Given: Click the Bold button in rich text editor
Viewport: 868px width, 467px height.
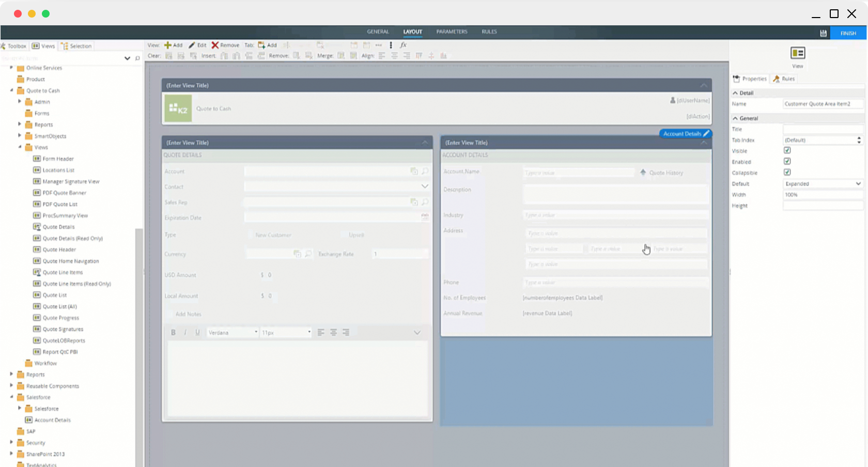Looking at the screenshot, I should (x=173, y=333).
